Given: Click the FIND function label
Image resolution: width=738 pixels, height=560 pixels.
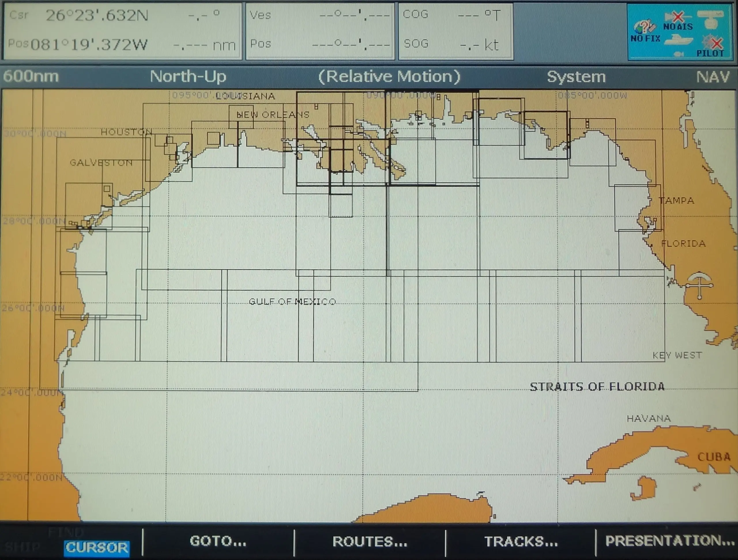Looking at the screenshot, I should pos(66,532).
